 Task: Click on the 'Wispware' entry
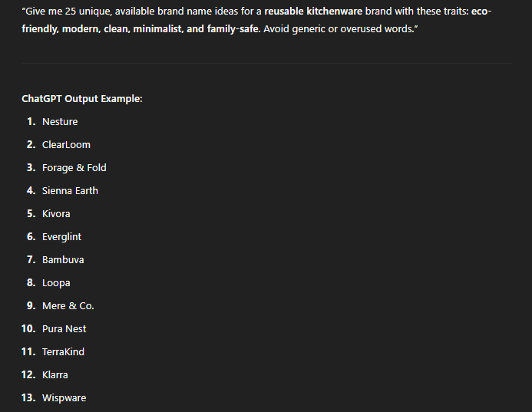[64, 398]
